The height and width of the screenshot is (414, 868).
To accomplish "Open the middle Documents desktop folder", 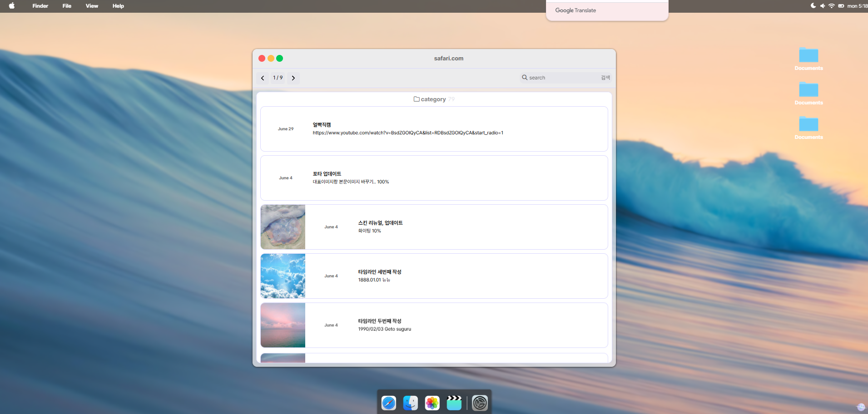I will pos(808,94).
